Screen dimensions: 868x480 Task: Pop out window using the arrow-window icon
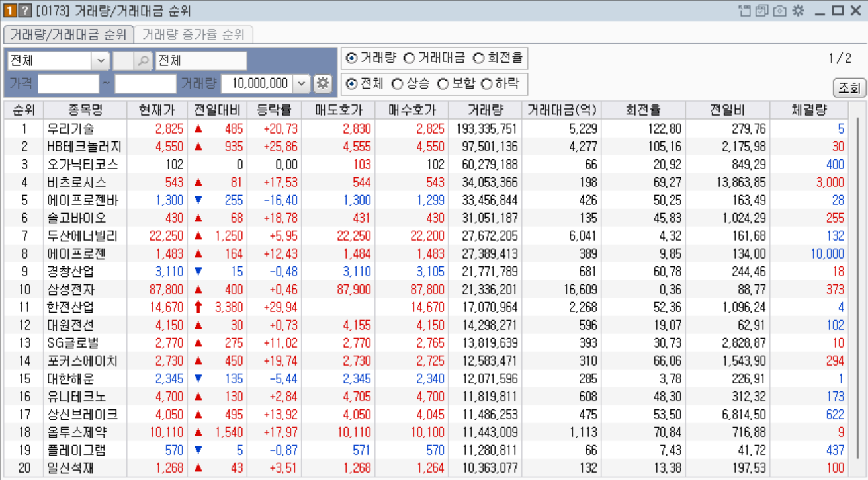(x=745, y=11)
